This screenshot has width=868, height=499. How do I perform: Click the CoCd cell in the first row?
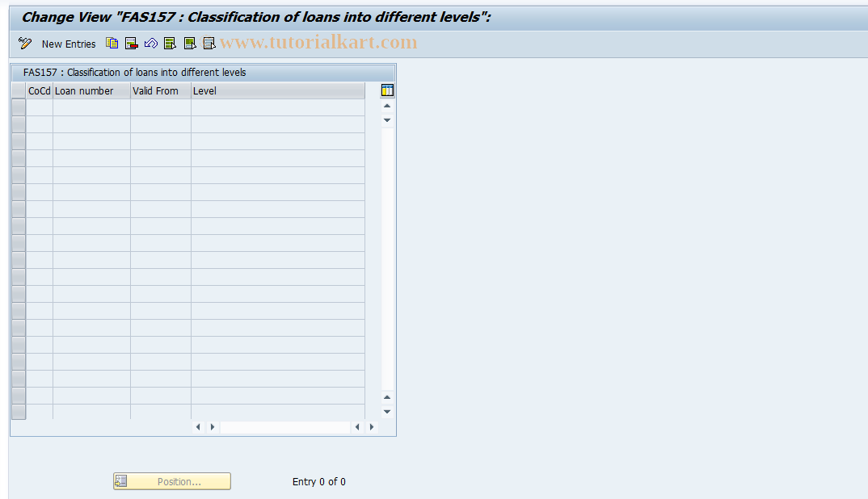(40, 107)
